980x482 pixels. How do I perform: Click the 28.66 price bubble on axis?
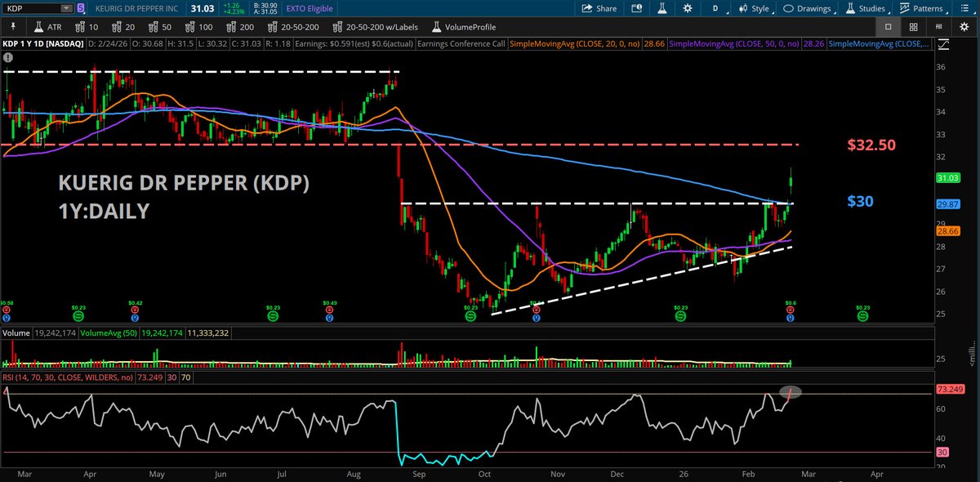947,231
